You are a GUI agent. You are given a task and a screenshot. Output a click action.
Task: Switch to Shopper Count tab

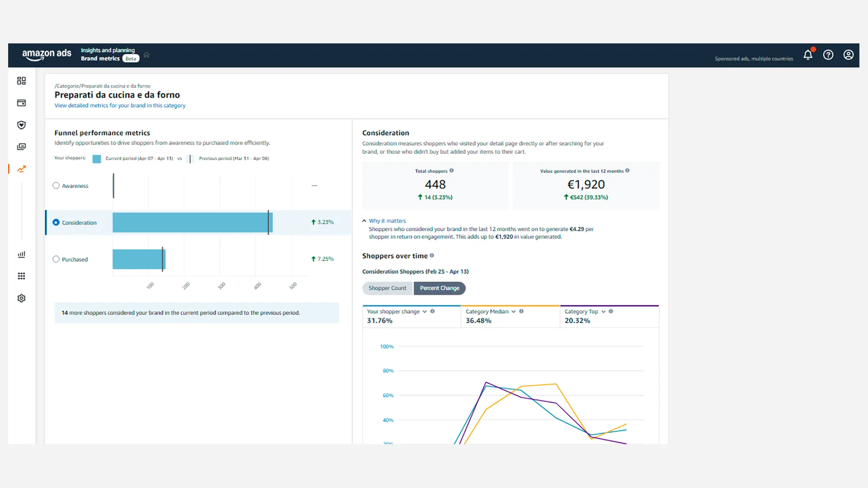click(387, 288)
